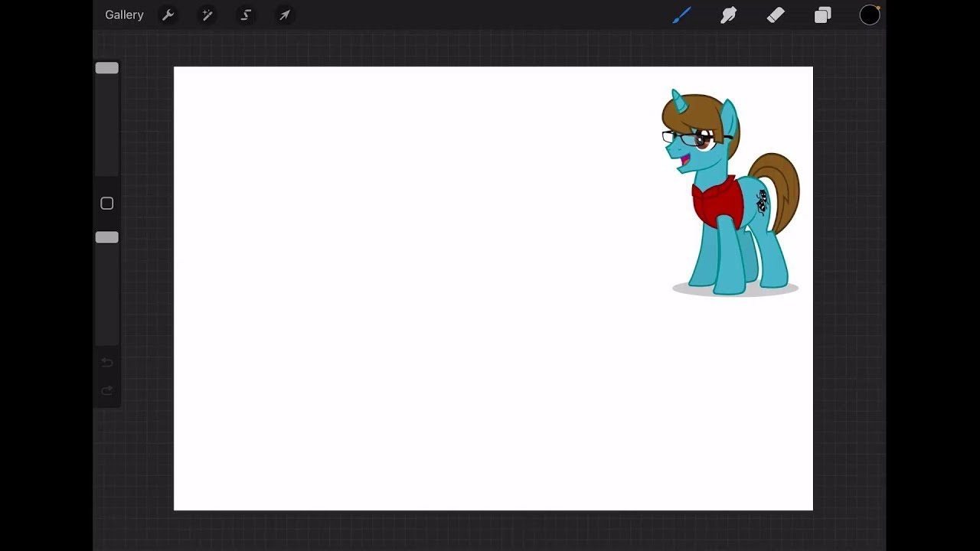Image resolution: width=980 pixels, height=551 pixels.
Task: Click the brush opacity slider handle
Action: coord(107,237)
